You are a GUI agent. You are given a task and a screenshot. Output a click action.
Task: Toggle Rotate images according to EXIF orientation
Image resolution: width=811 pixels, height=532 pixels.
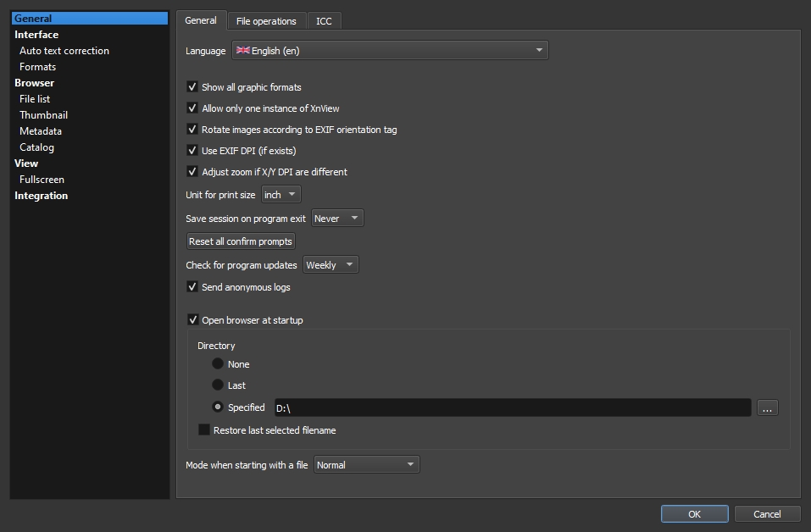coord(192,130)
